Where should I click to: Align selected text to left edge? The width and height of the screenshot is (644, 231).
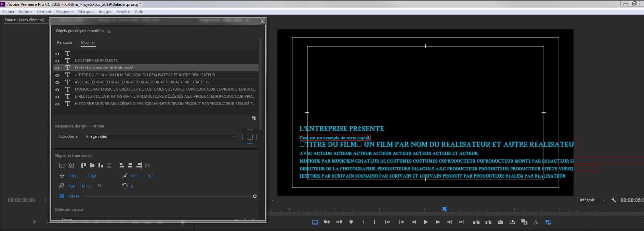pos(121,165)
